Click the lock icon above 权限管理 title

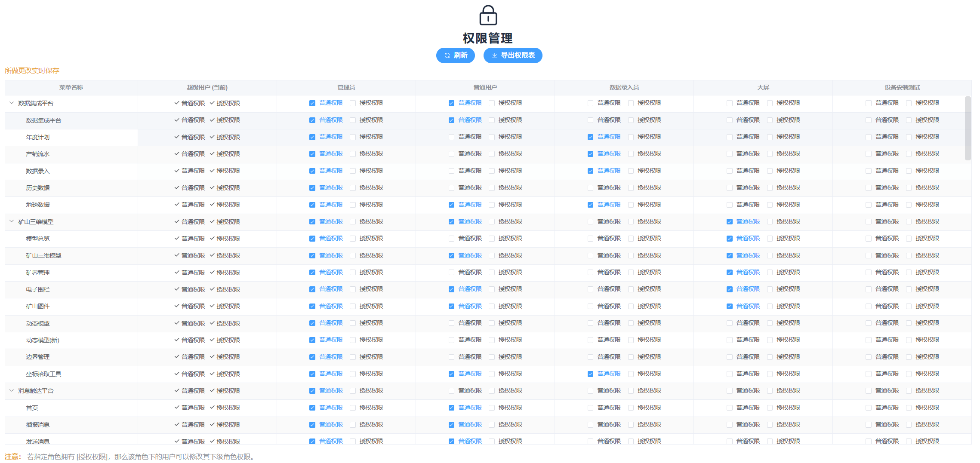(x=488, y=15)
